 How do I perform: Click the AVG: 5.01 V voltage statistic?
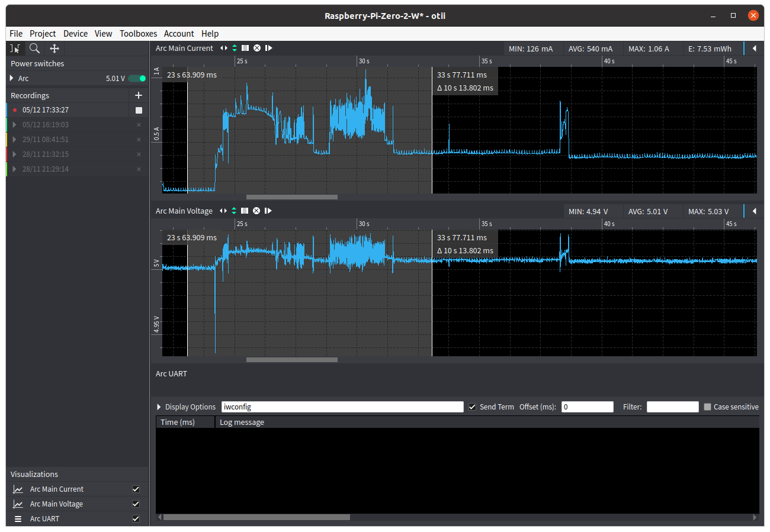[x=648, y=212]
